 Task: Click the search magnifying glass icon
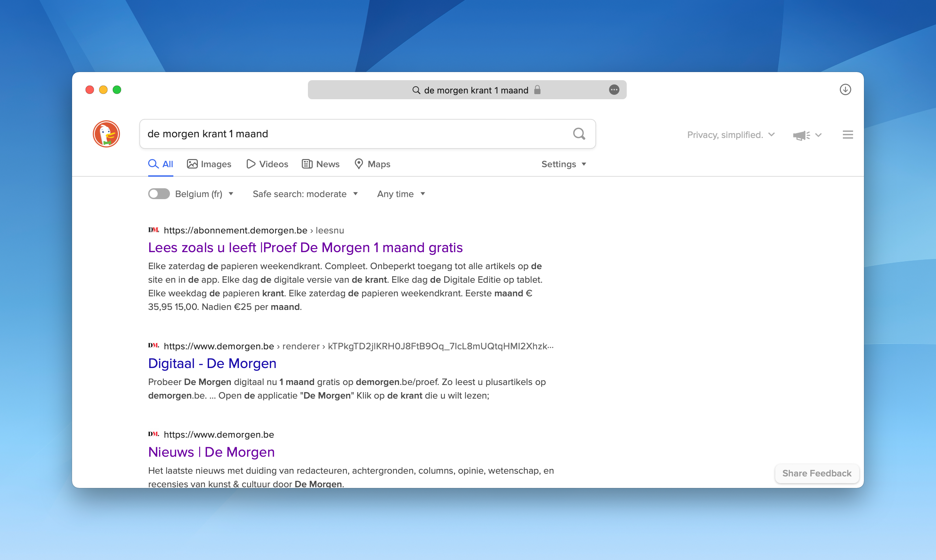(579, 133)
